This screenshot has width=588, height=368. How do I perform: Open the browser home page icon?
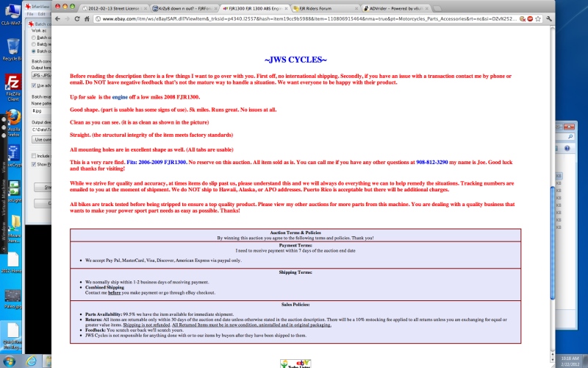(x=87, y=19)
